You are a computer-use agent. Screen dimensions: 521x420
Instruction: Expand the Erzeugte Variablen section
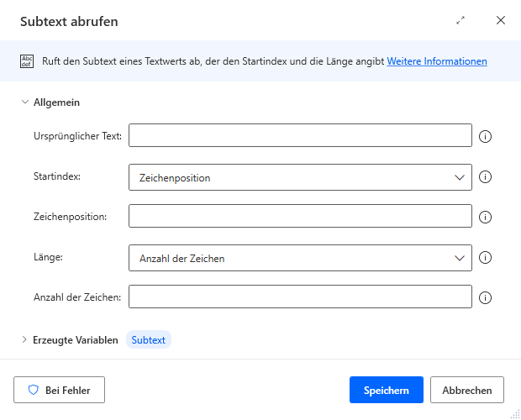pos(24,339)
